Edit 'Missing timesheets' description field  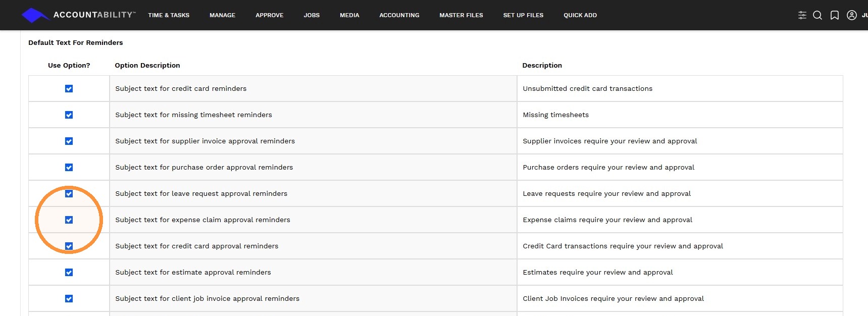click(x=680, y=115)
